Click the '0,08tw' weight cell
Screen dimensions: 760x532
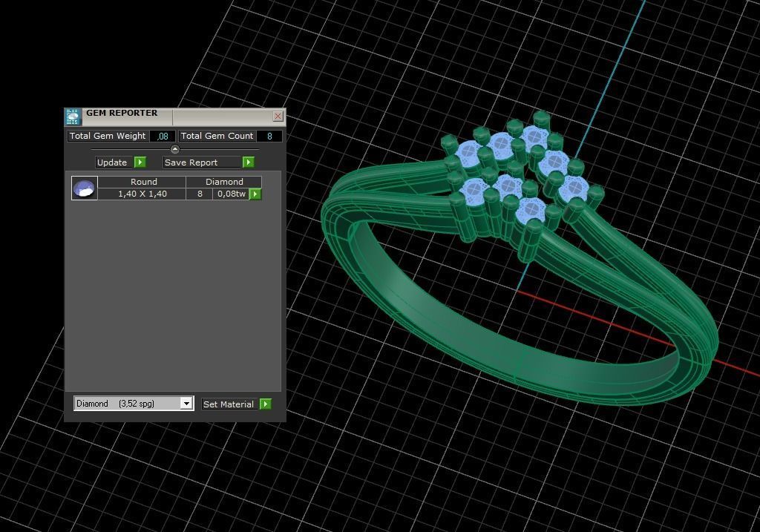pyautogui.click(x=232, y=194)
